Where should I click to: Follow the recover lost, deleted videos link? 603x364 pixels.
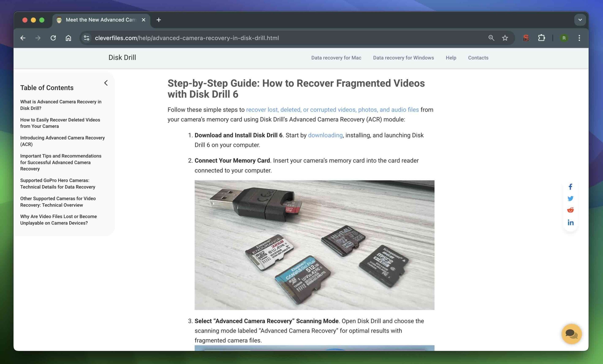[332, 110]
